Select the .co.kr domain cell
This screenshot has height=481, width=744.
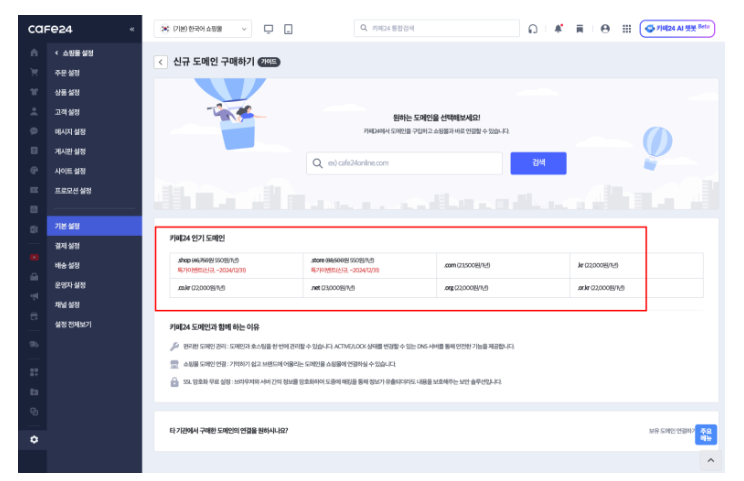tap(236, 288)
